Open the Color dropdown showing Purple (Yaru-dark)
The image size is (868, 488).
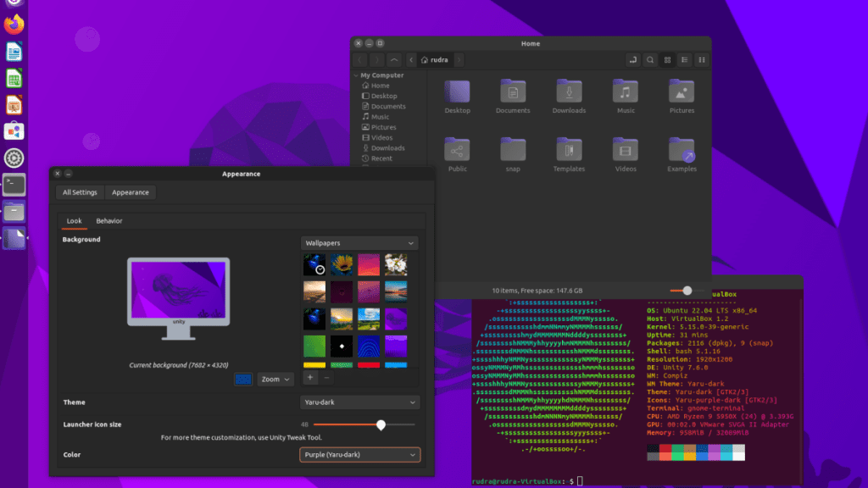tap(359, 455)
